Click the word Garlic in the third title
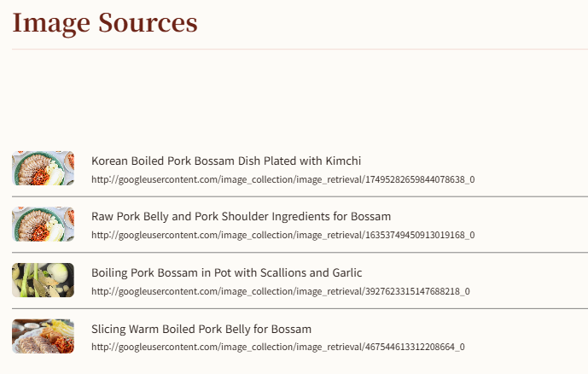 (x=347, y=272)
